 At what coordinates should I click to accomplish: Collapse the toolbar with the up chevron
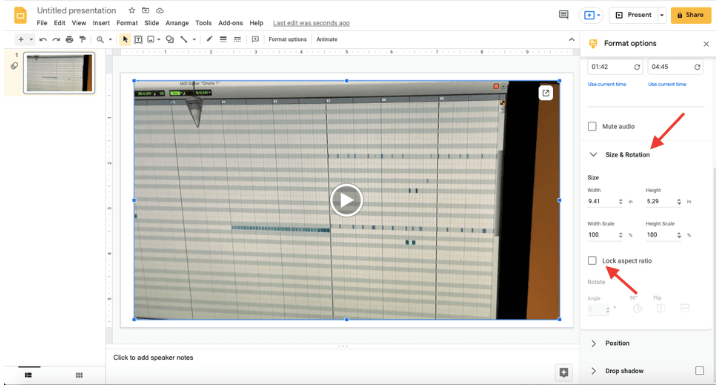(571, 40)
